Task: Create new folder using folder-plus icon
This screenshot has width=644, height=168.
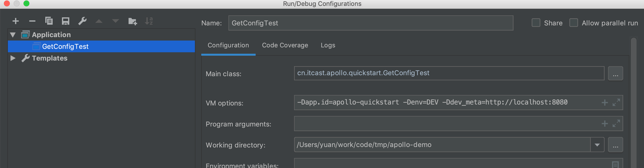Action: [132, 21]
